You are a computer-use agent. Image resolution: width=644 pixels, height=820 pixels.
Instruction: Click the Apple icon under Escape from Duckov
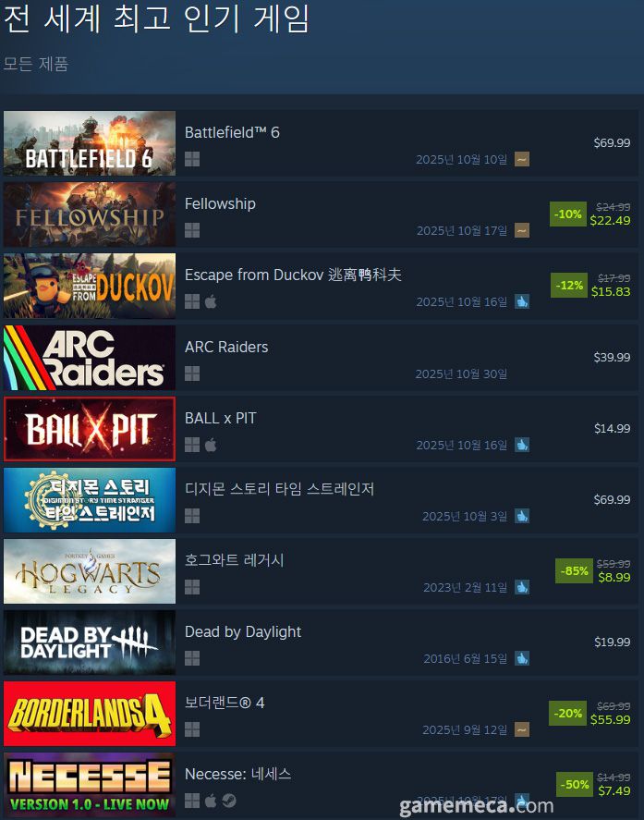(x=211, y=301)
